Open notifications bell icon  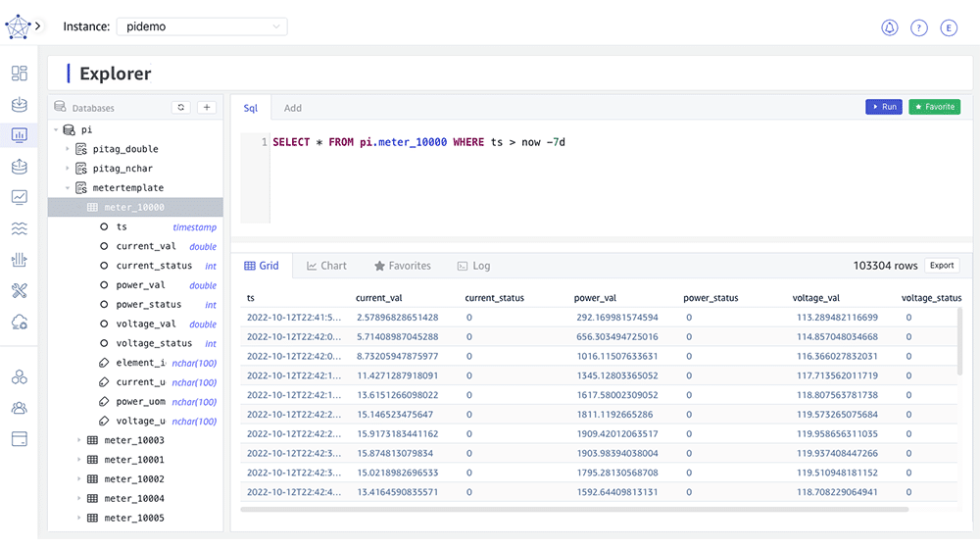[x=890, y=27]
